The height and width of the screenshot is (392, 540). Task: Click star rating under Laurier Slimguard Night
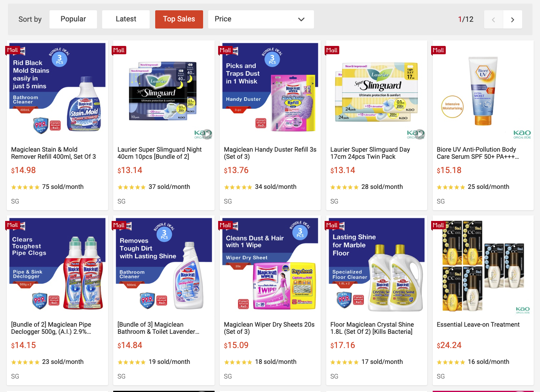point(132,187)
